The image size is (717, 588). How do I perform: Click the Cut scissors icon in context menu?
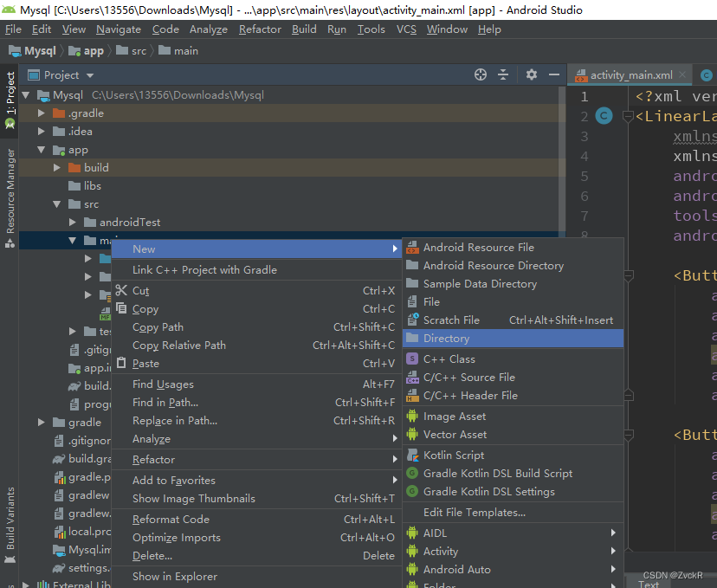coord(121,290)
